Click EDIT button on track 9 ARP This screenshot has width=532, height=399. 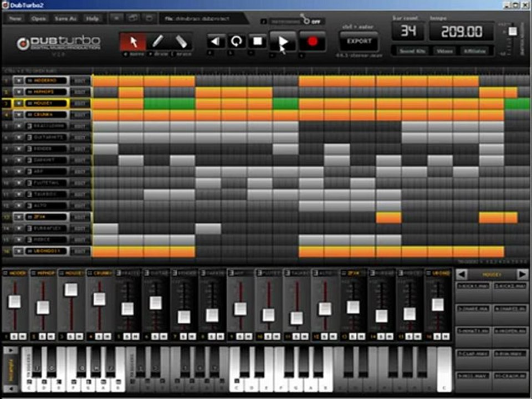(x=80, y=172)
